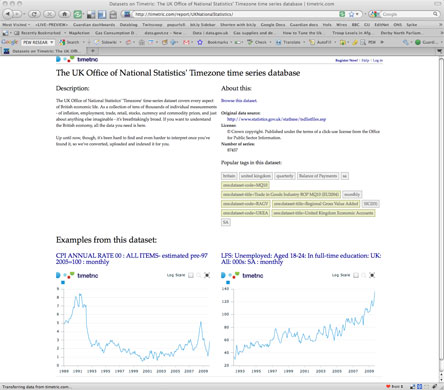
Task: Click the Register Now link
Action: (347, 60)
